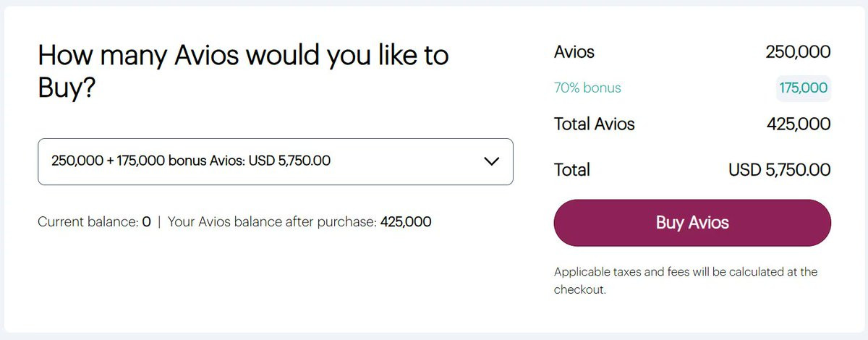Screen dimensions: 868x340
Task: Click the Total label above Buy button
Action: click(x=571, y=170)
